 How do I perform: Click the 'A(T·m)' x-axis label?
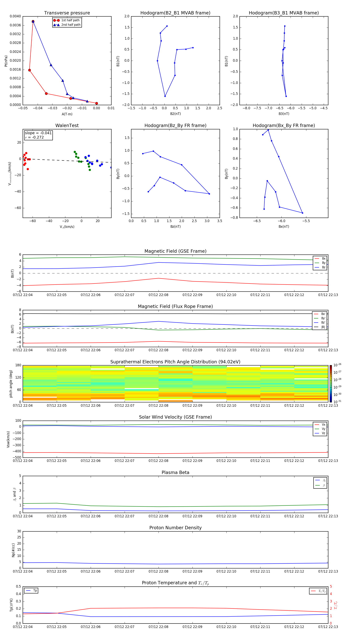click(x=67, y=114)
